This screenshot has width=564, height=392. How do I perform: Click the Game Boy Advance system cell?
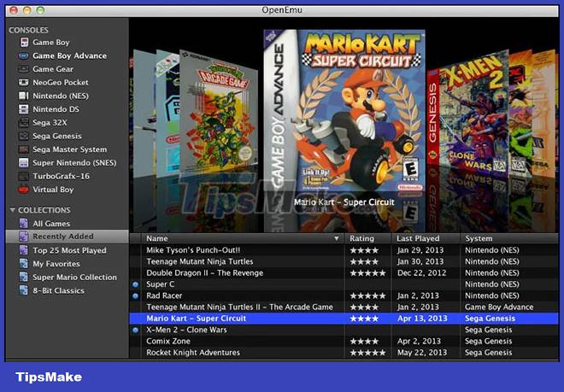(499, 307)
